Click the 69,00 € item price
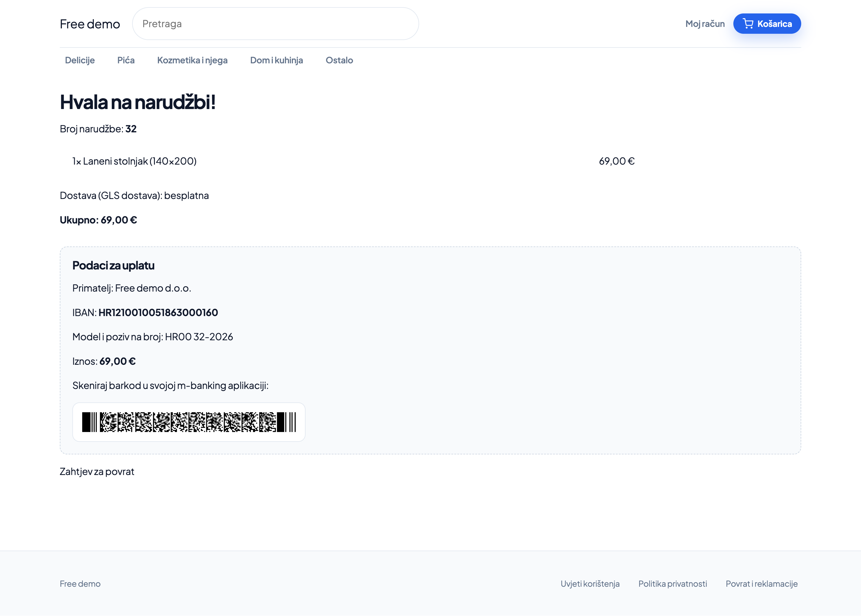This screenshot has height=616, width=861. tap(617, 161)
